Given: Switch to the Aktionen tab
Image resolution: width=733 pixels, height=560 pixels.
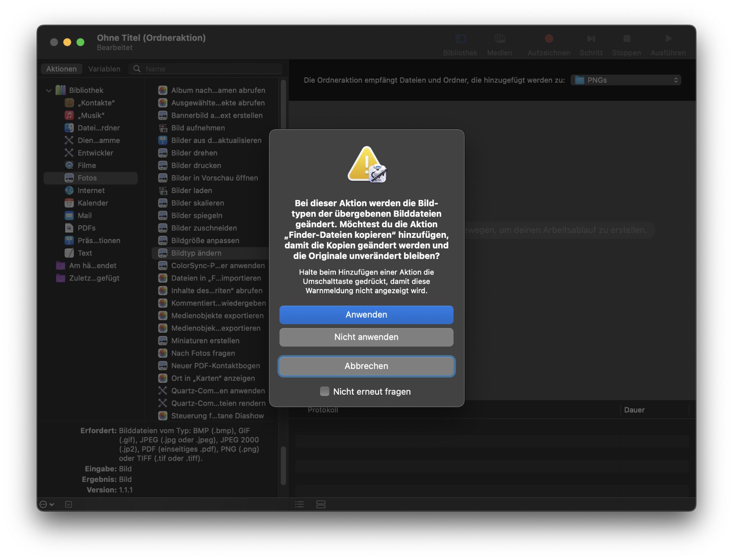Looking at the screenshot, I should (x=61, y=69).
